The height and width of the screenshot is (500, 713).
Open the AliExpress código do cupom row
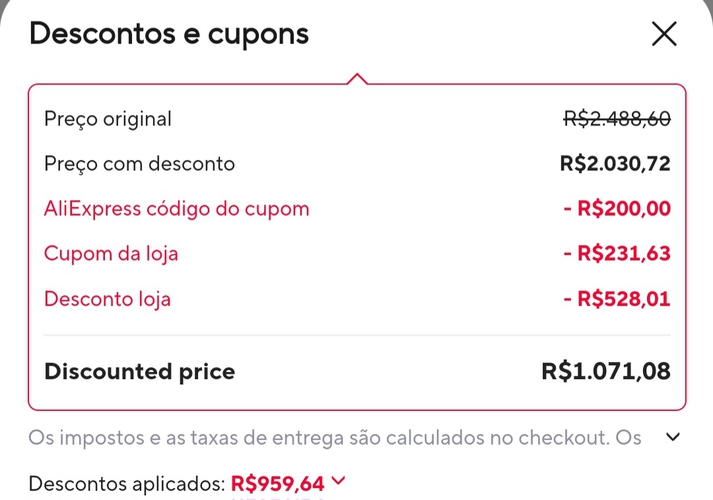point(176,209)
